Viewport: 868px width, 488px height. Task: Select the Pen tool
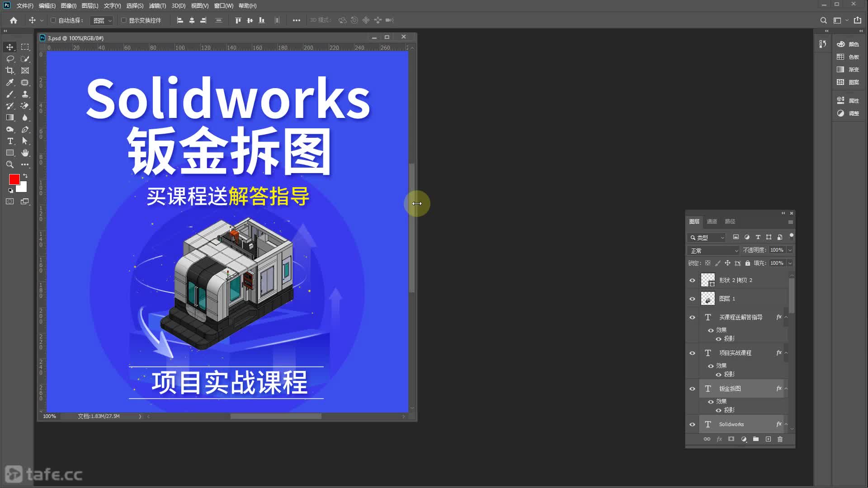click(25, 129)
